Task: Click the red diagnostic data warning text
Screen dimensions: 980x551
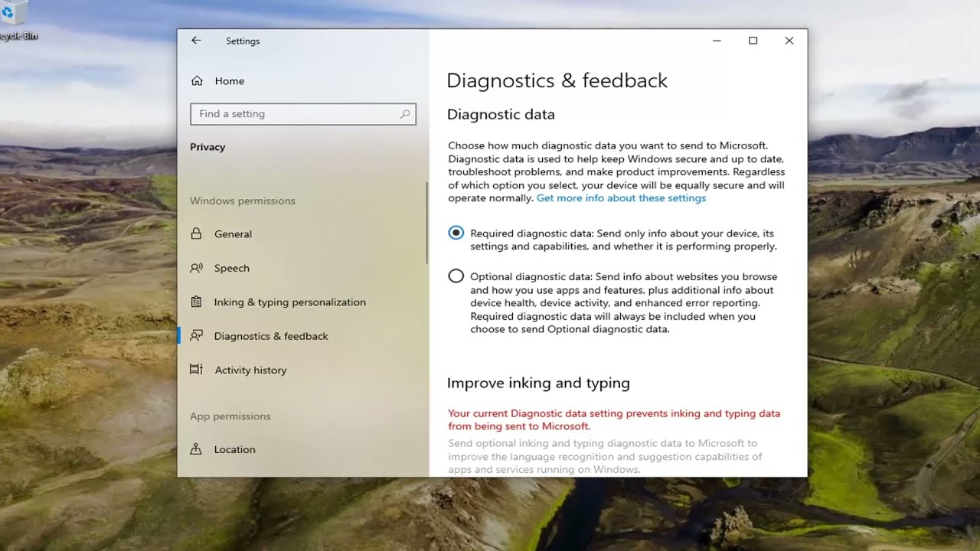Action: click(x=614, y=419)
